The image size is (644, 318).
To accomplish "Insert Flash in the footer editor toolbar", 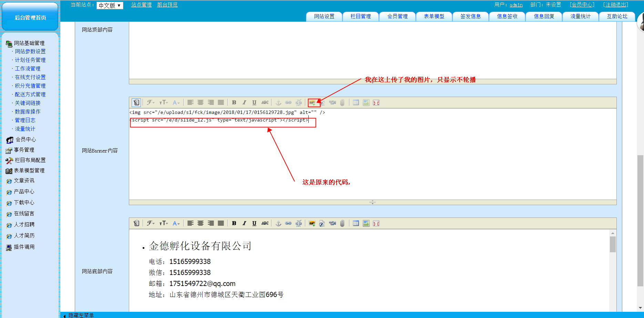I will tap(322, 223).
